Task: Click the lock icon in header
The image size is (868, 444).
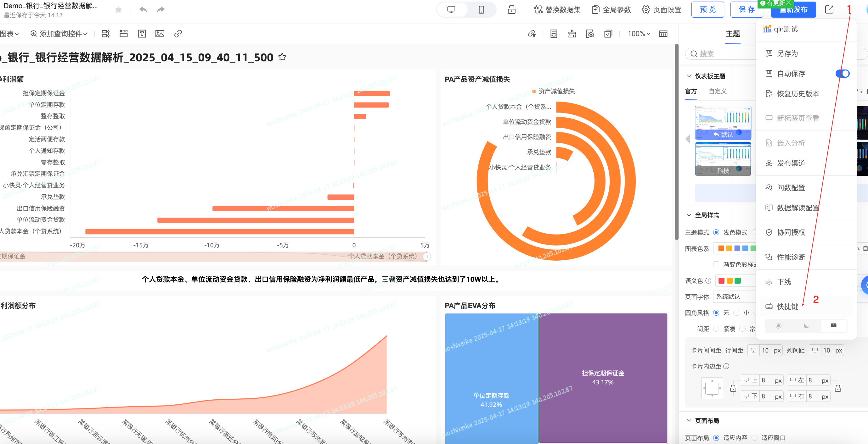Action: [511, 9]
